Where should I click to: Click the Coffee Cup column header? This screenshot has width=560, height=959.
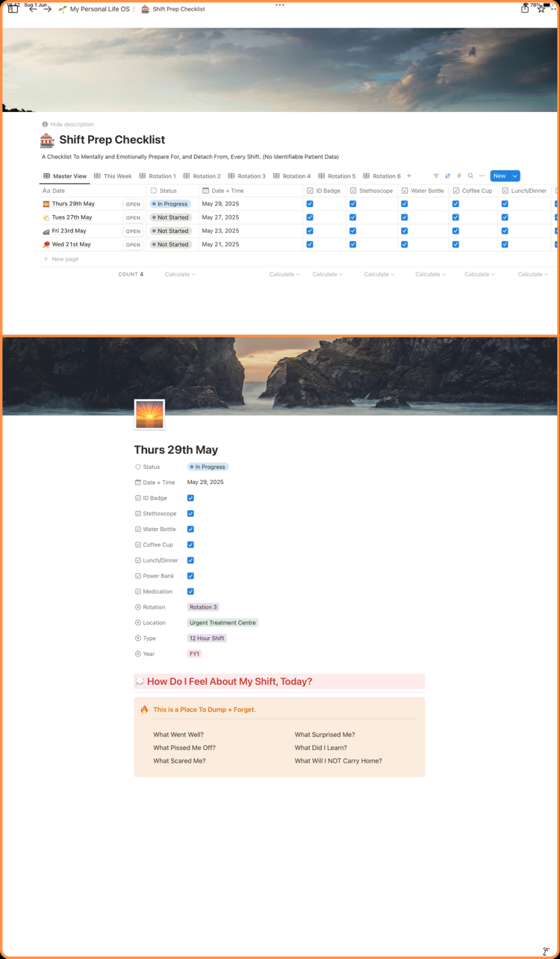473,190
